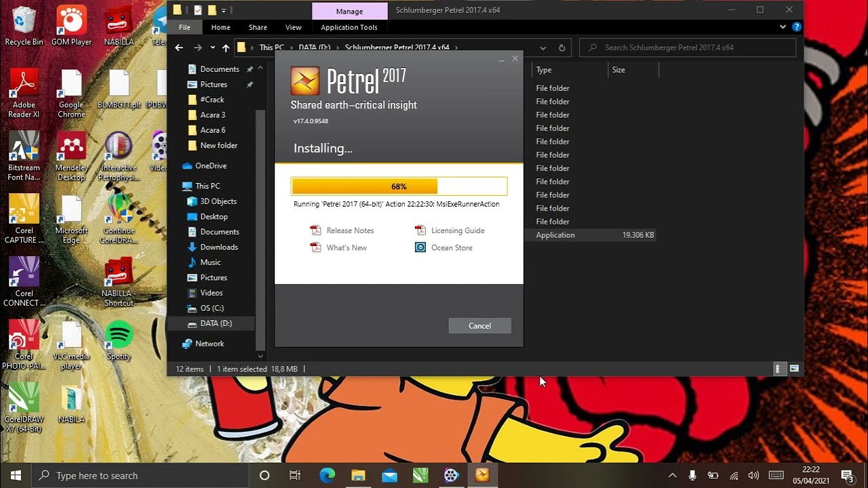The height and width of the screenshot is (488, 868).
Task: Open CorelDRAW X7 (64-Bit) desktop icon
Action: coord(24,408)
